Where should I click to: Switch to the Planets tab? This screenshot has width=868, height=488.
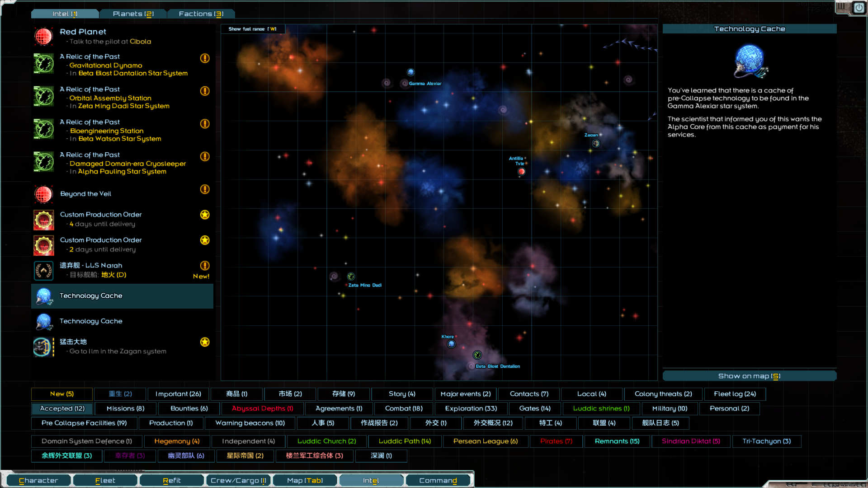tap(133, 14)
